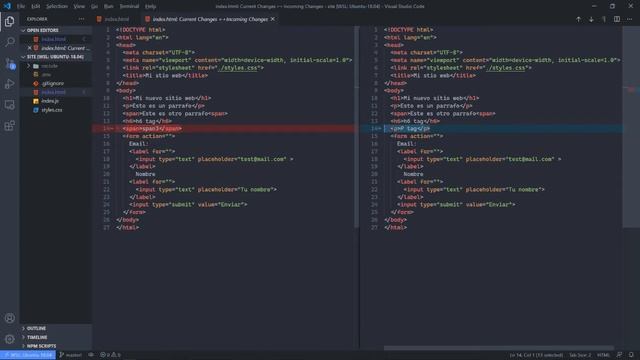Click the right editor minimap overview
The height and width of the screenshot is (360, 640).
(631, 127)
